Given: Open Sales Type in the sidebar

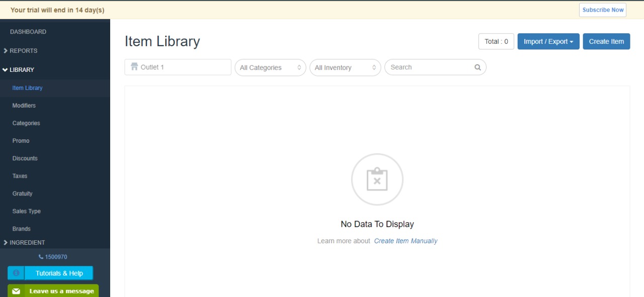Looking at the screenshot, I should click(27, 211).
